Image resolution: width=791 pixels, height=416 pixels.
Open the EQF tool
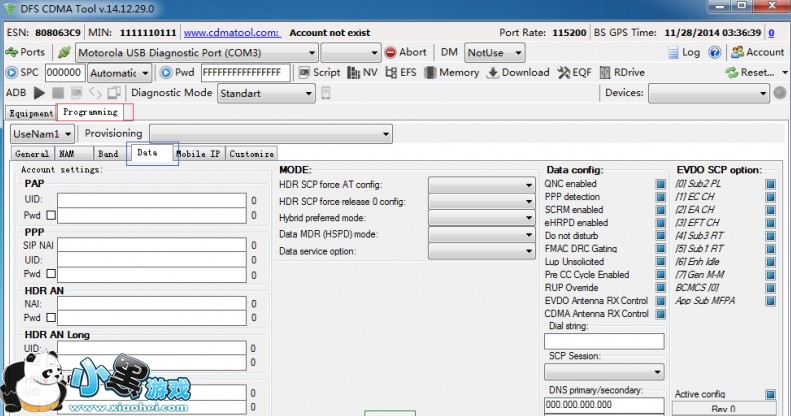coord(574,73)
